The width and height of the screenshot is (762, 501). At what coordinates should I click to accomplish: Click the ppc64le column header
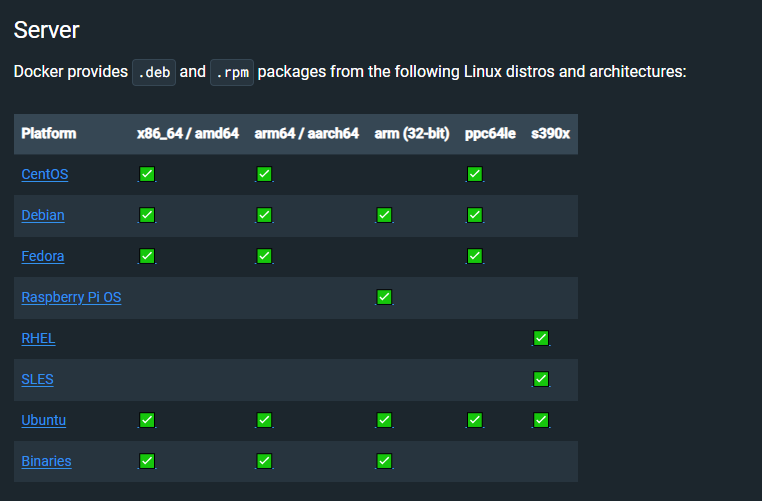coord(490,134)
